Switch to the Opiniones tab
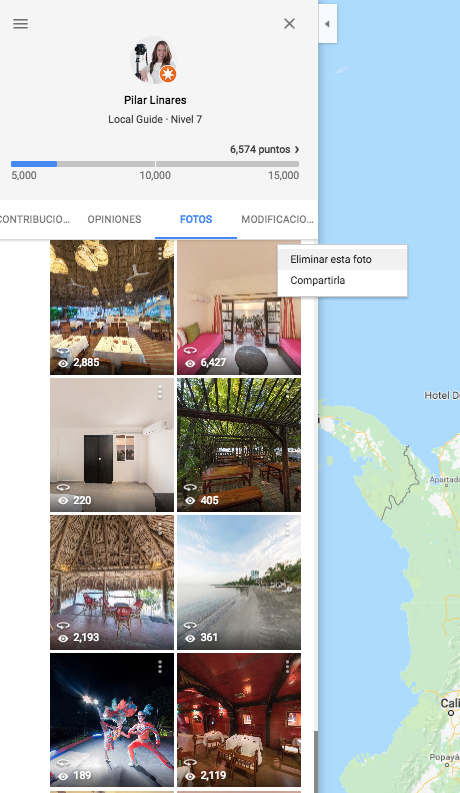460x793 pixels. pyautogui.click(x=114, y=219)
